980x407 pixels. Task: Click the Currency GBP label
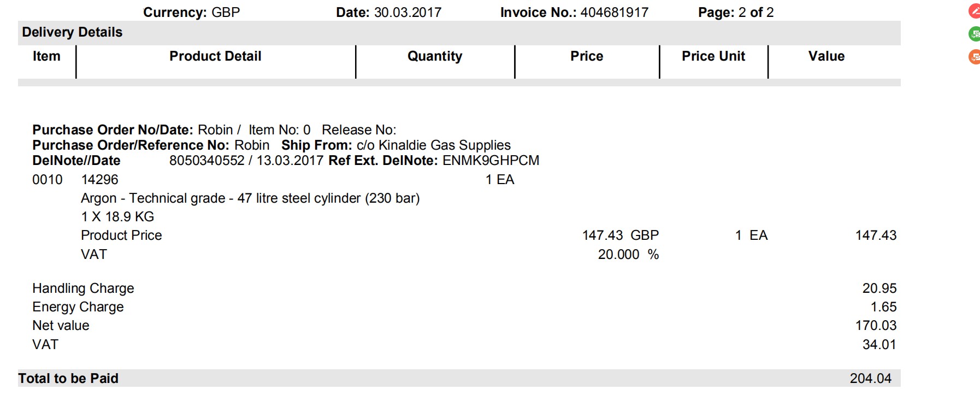(191, 13)
